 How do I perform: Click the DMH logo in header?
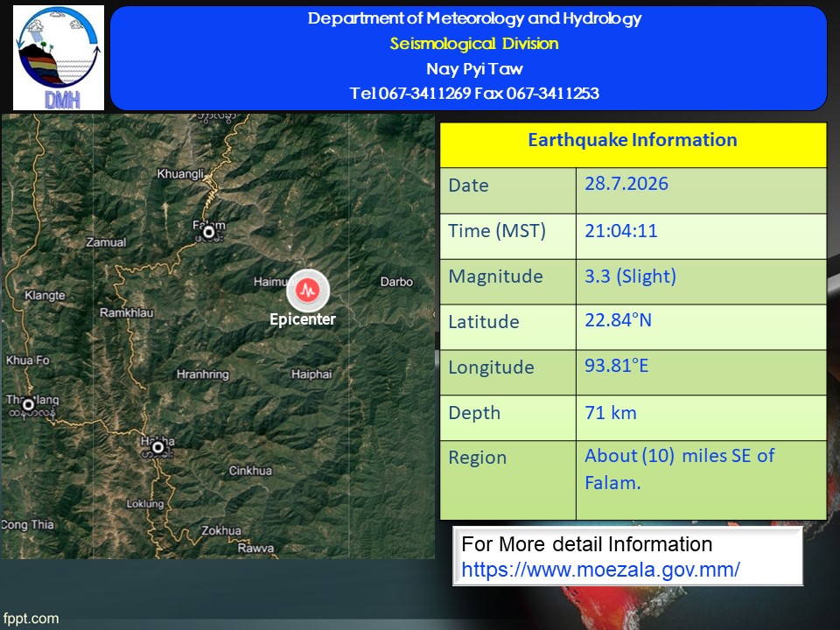pyautogui.click(x=59, y=58)
